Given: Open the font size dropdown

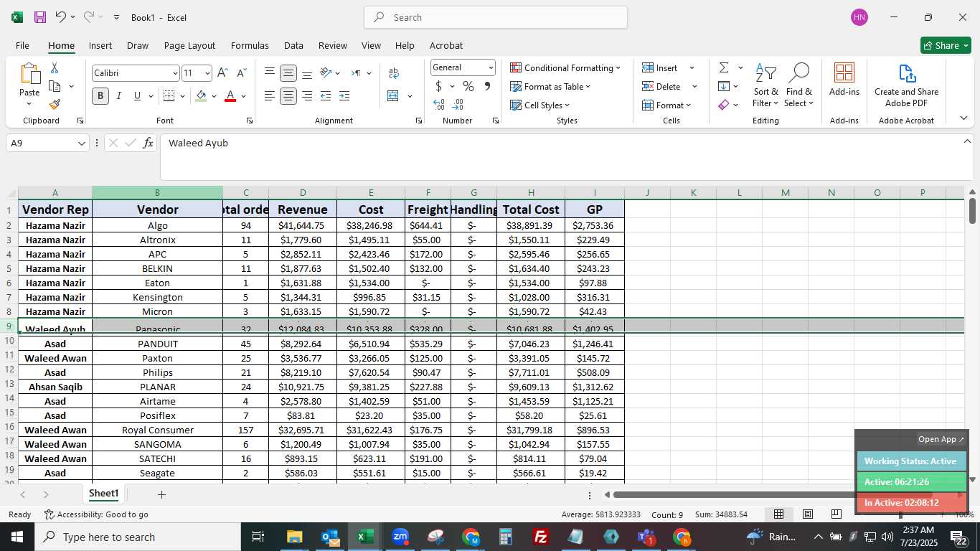Looking at the screenshot, I should [x=207, y=73].
